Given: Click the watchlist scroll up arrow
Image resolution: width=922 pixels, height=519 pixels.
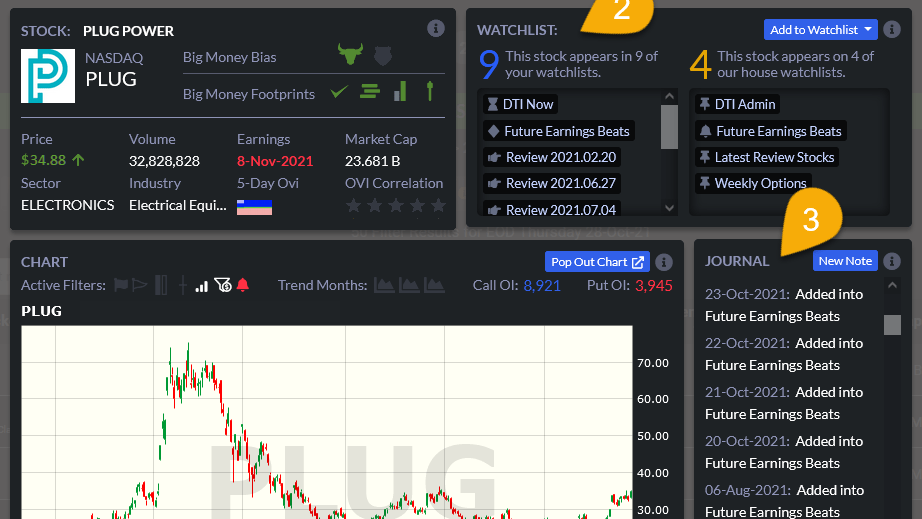Looking at the screenshot, I should coord(669,96).
